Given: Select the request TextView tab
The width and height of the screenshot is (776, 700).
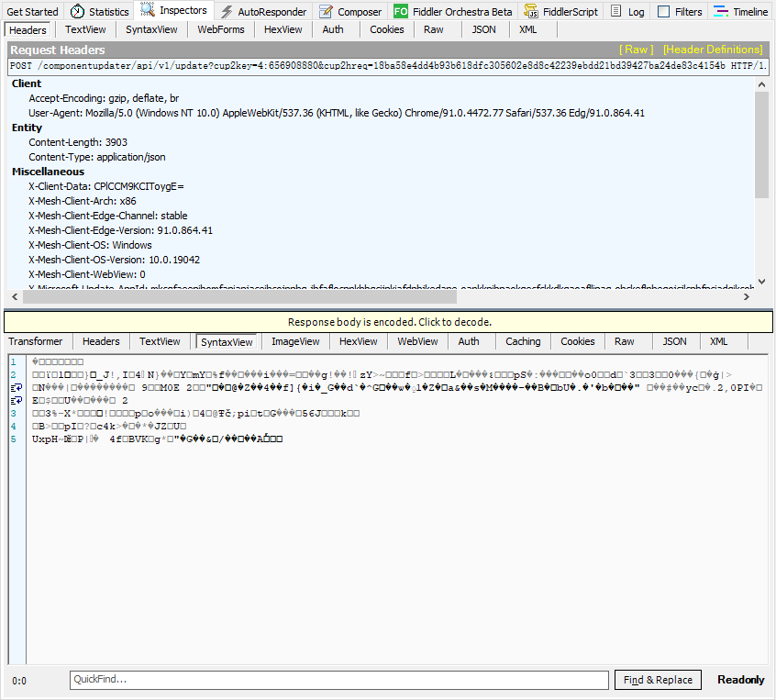Looking at the screenshot, I should coord(85,29).
